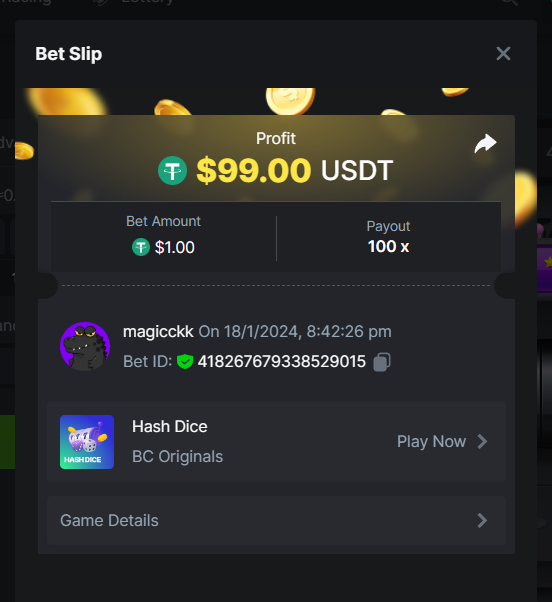Click the BC Originals provider label

(x=177, y=457)
